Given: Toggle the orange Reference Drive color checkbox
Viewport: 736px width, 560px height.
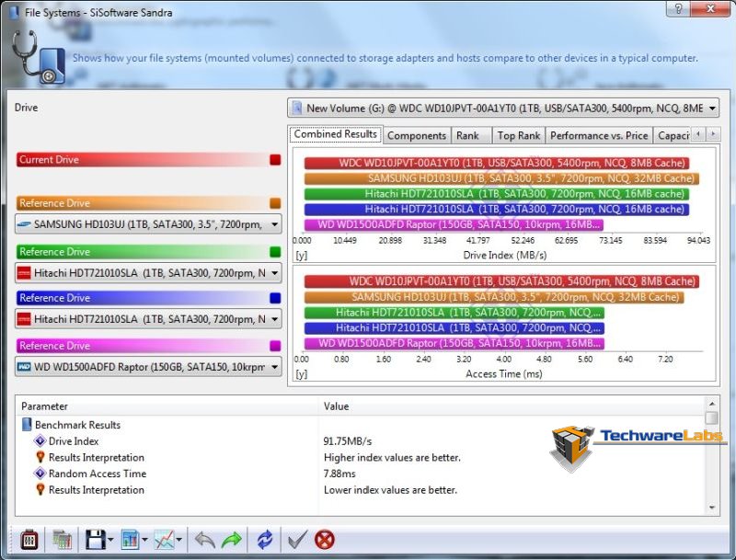Looking at the screenshot, I should 275,203.
